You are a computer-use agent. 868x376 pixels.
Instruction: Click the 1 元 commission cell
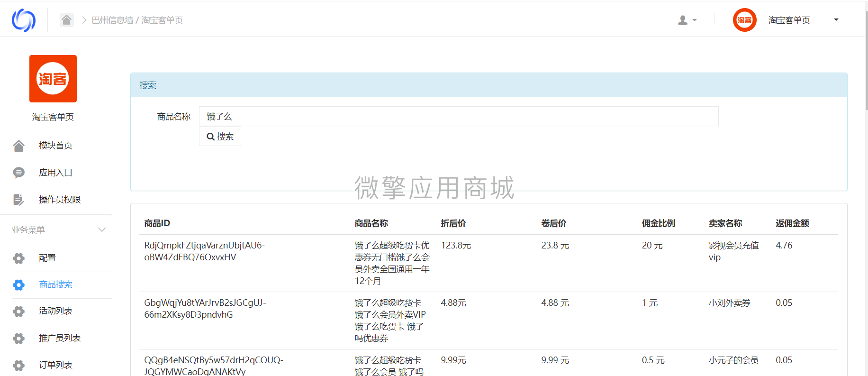650,303
